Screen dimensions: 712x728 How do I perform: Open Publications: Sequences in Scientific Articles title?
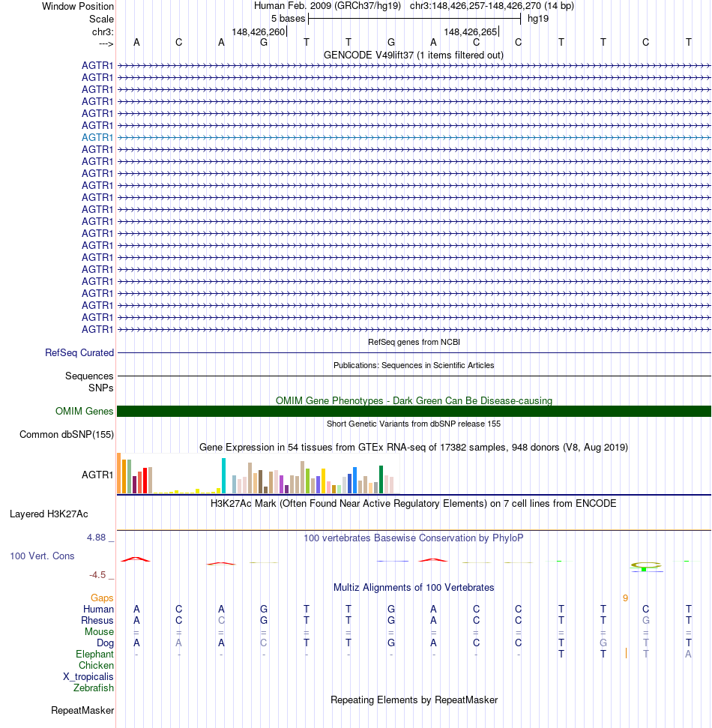[x=414, y=365]
